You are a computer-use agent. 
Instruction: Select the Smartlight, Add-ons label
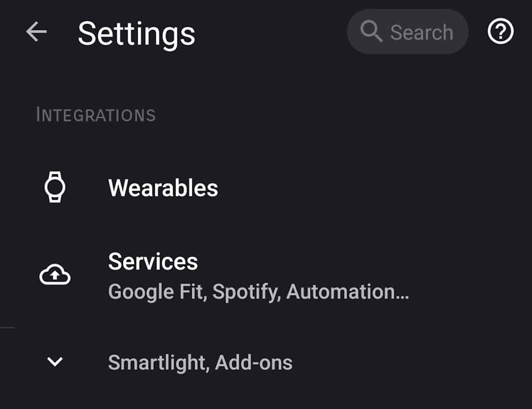coord(199,362)
